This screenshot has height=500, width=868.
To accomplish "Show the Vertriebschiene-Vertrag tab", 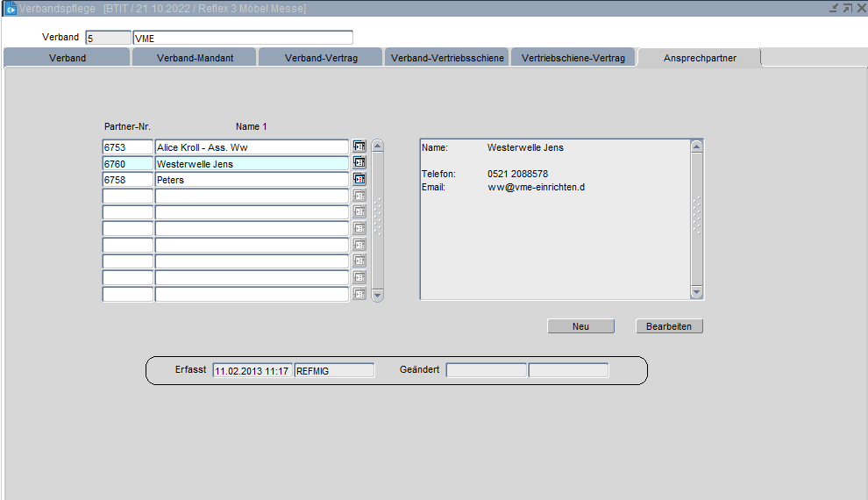I will point(573,58).
